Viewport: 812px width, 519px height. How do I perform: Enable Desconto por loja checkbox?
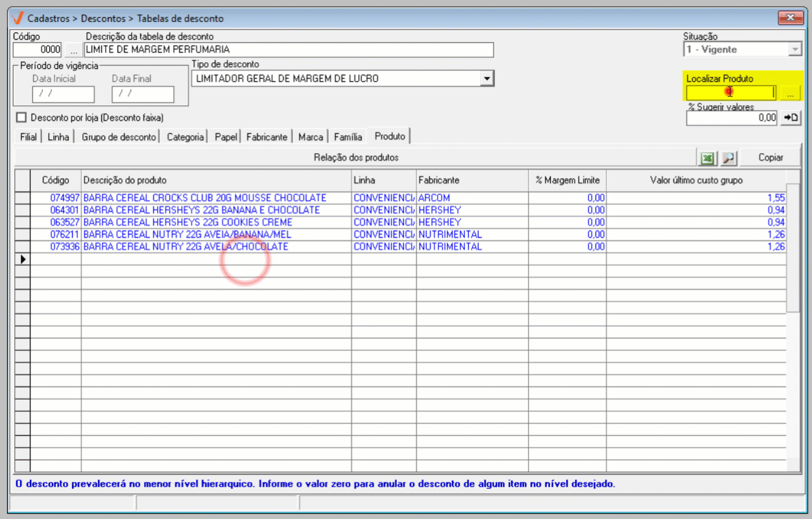[21, 117]
